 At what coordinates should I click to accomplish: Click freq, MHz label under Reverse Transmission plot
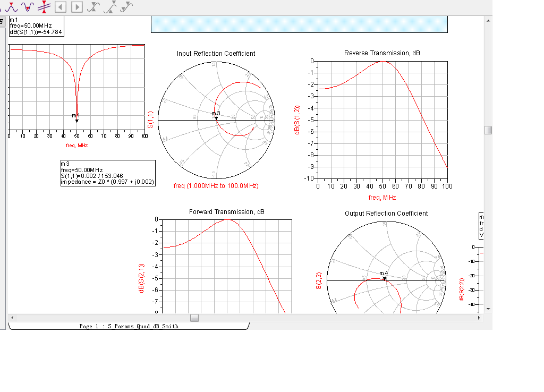point(382,198)
